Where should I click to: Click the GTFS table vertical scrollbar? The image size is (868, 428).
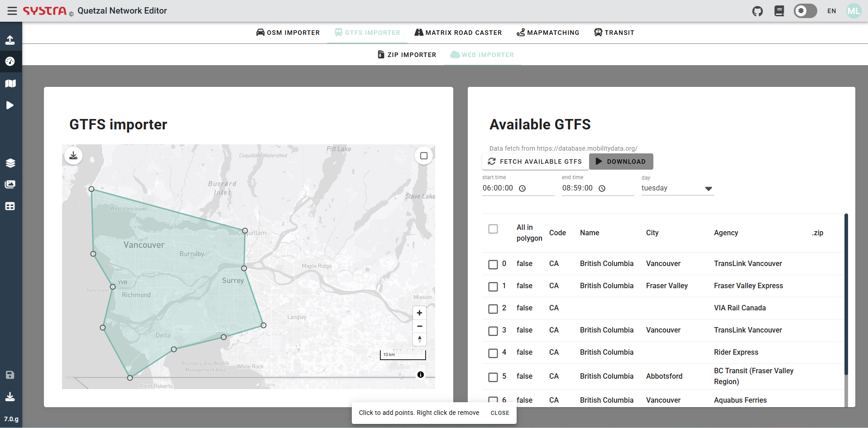point(846,294)
